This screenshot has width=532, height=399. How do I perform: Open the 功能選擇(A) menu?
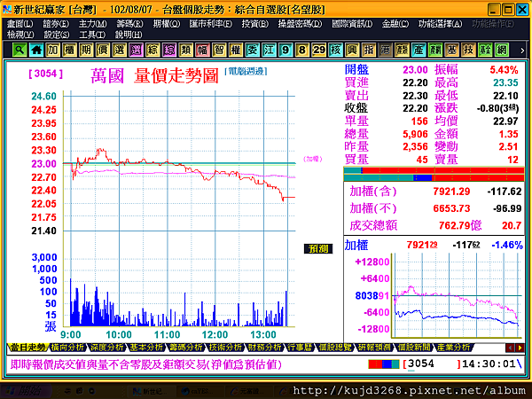click(440, 24)
